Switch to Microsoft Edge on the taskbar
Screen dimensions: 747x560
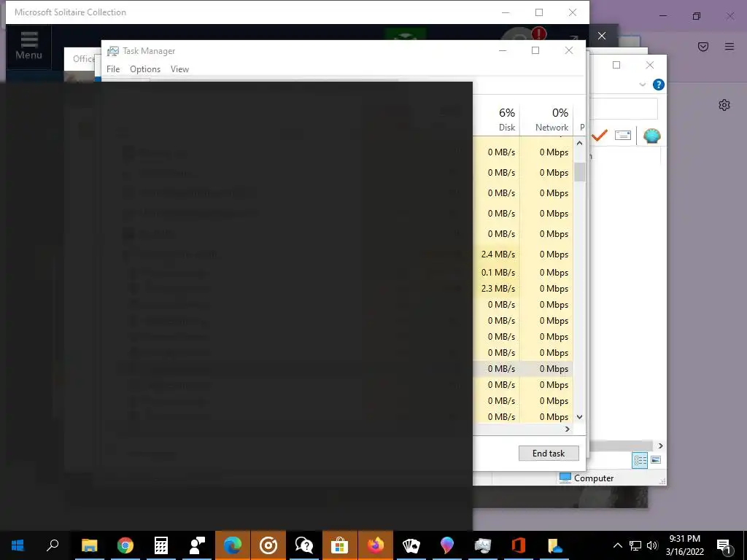click(x=233, y=545)
